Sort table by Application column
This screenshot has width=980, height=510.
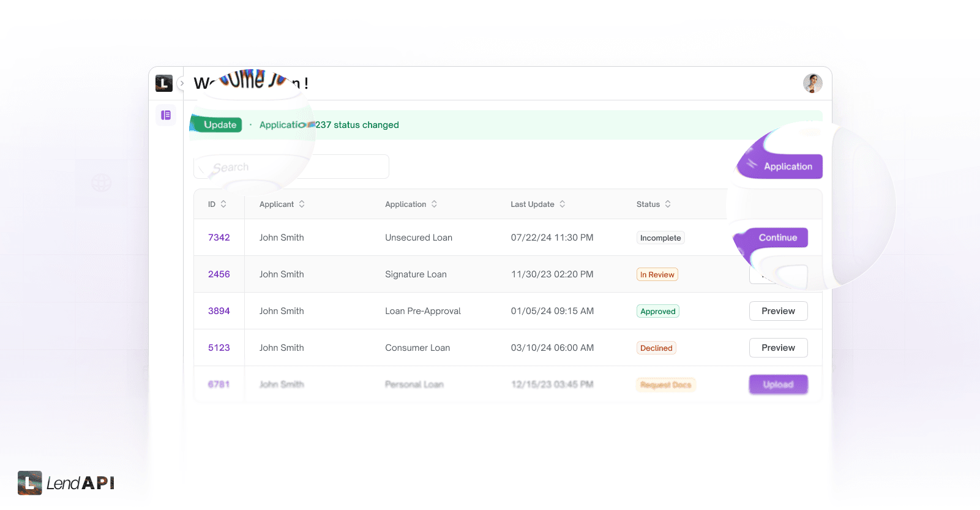coord(411,204)
